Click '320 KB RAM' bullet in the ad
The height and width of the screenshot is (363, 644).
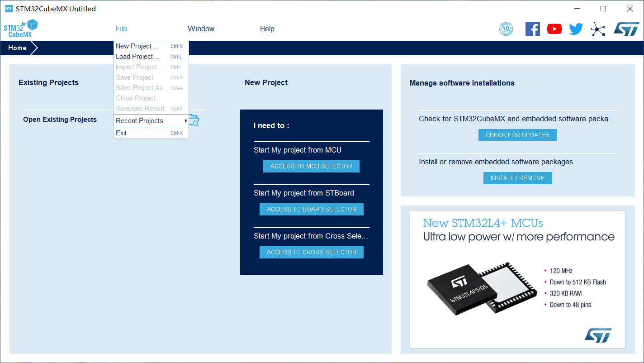click(x=566, y=293)
